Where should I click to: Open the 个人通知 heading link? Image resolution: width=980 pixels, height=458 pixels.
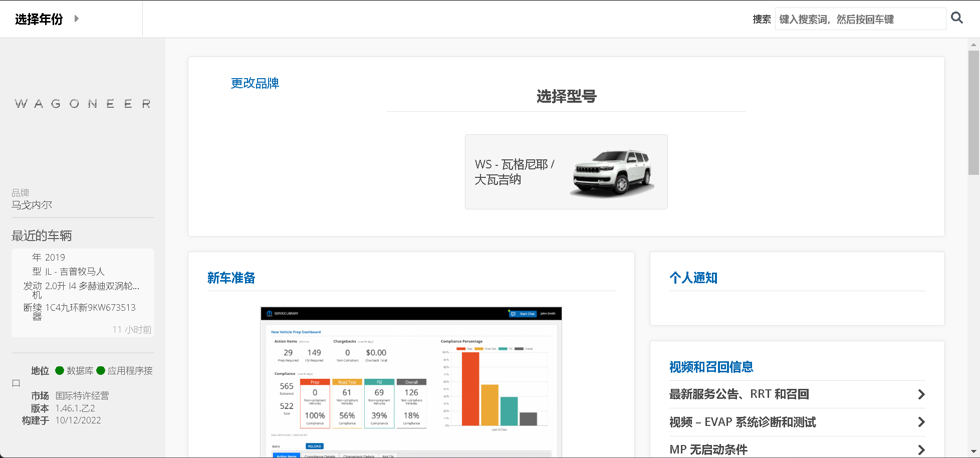pos(693,278)
